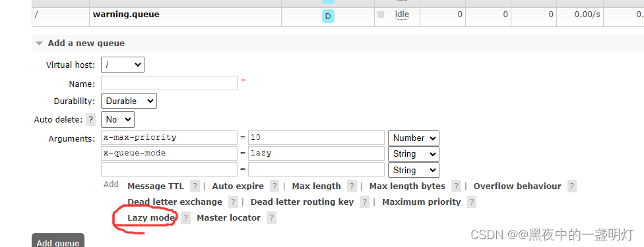
Task: Show help for Master locator
Action: tap(271, 218)
